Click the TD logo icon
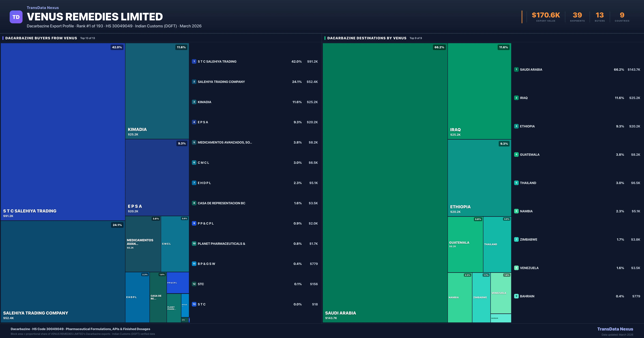The width and height of the screenshot is (644, 338). (16, 16)
